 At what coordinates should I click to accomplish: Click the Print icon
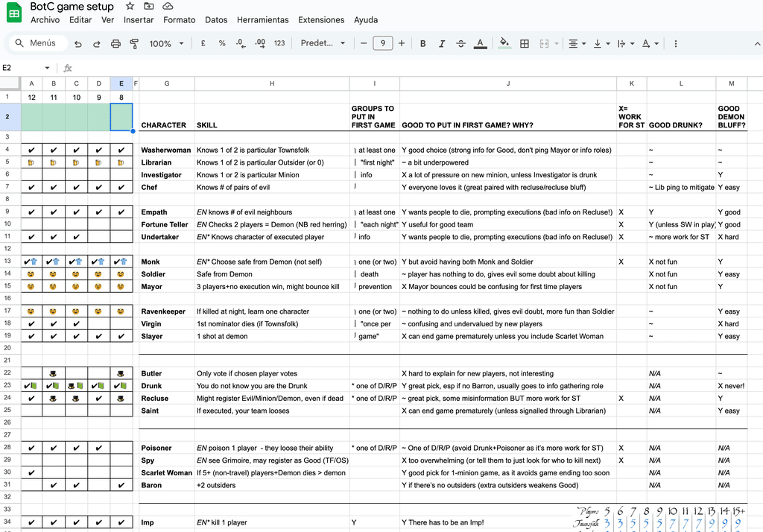(115, 44)
